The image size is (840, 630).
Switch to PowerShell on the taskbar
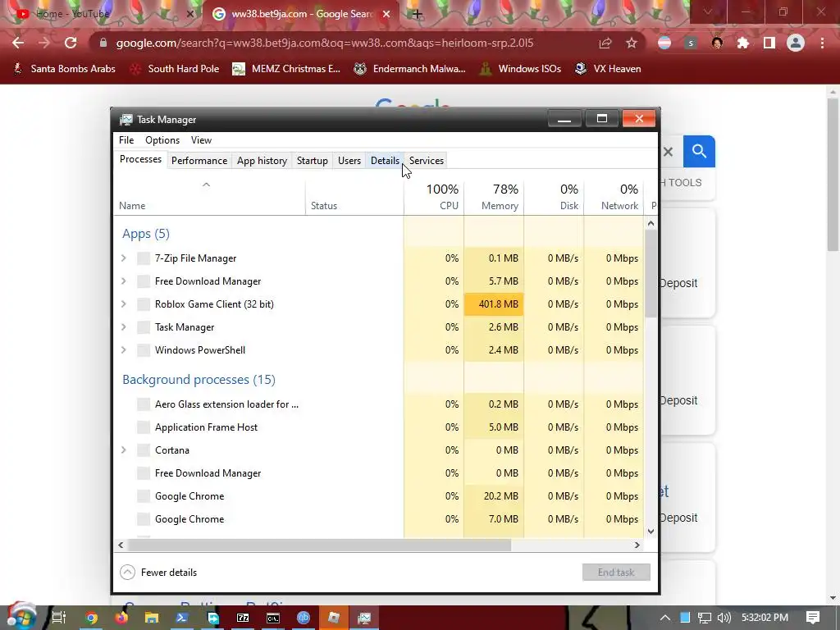click(181, 618)
